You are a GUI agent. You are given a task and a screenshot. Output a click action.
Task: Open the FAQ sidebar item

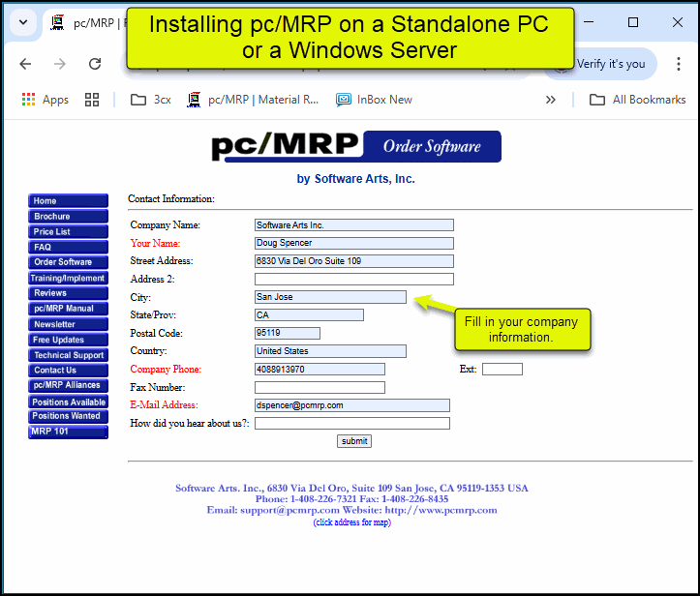click(69, 247)
